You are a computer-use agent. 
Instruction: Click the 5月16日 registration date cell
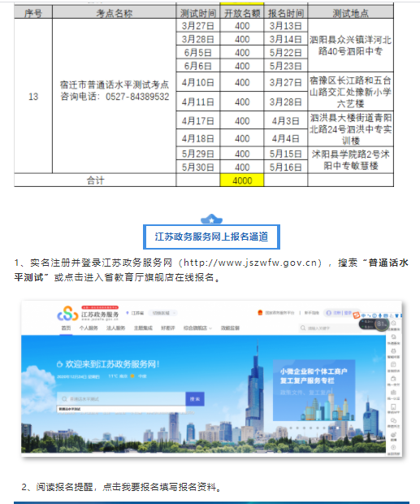285,167
